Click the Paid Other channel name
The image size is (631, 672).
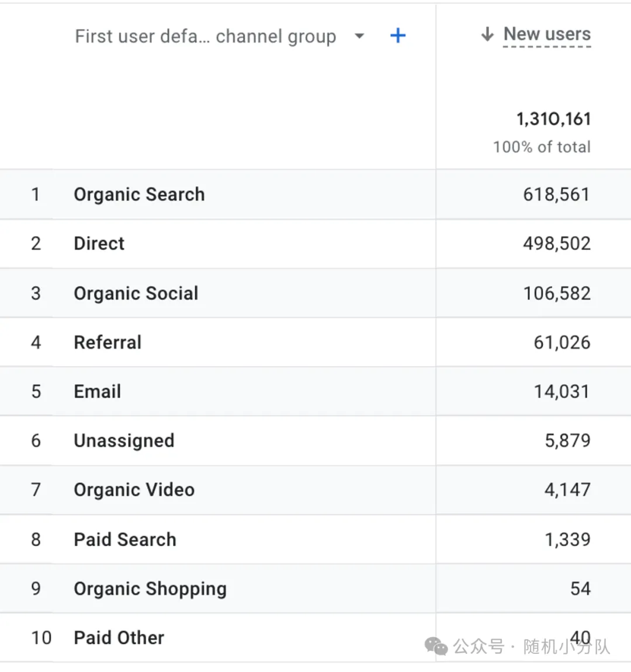(x=119, y=638)
